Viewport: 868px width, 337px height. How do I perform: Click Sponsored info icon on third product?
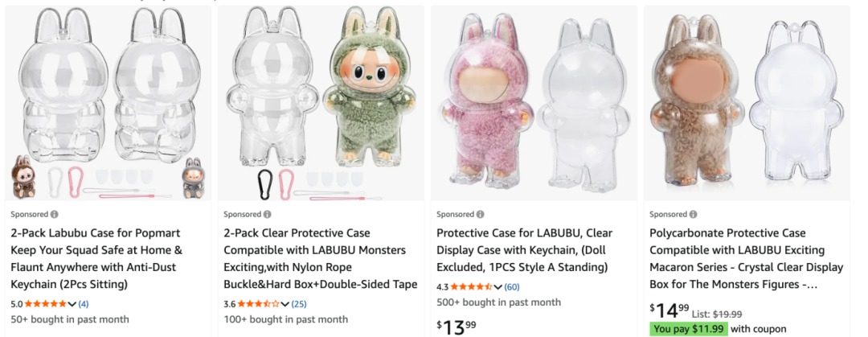click(480, 215)
